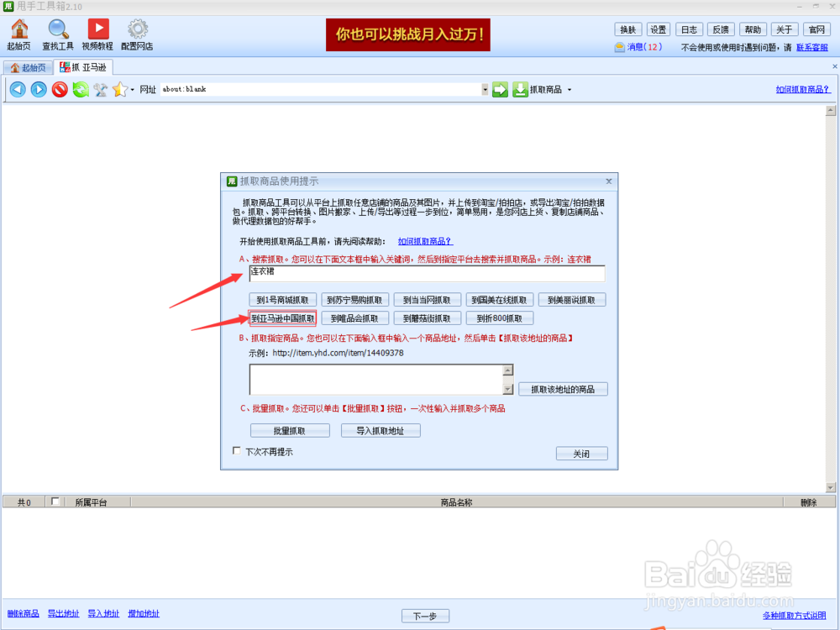The height and width of the screenshot is (630, 840).
Task: Click 到国美在线抓取 button
Action: [499, 300]
